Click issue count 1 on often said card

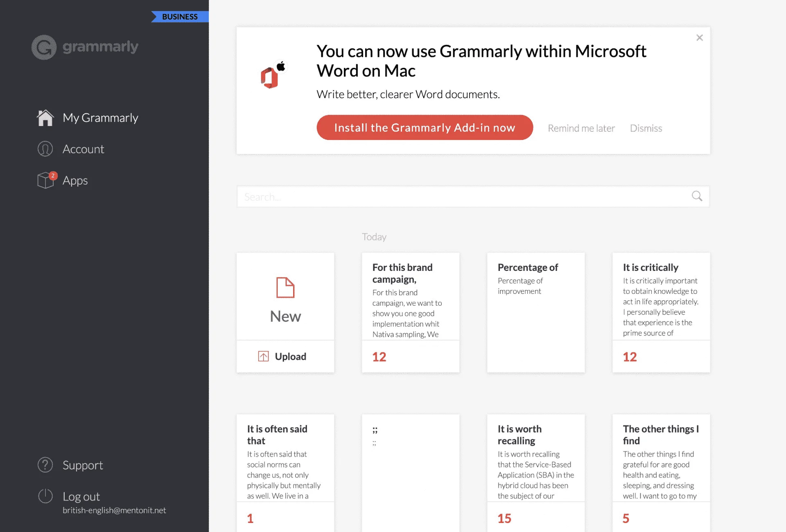coord(250,518)
